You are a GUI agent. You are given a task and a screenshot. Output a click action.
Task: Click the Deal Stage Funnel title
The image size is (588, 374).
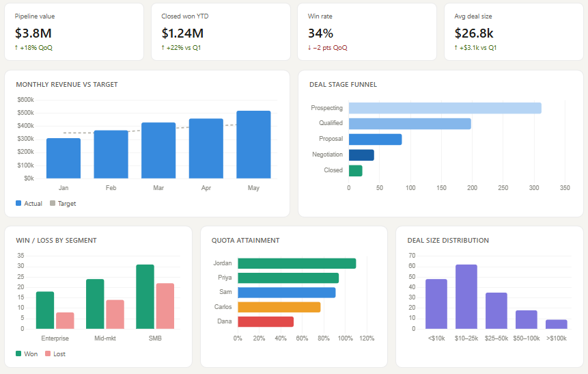pyautogui.click(x=343, y=85)
